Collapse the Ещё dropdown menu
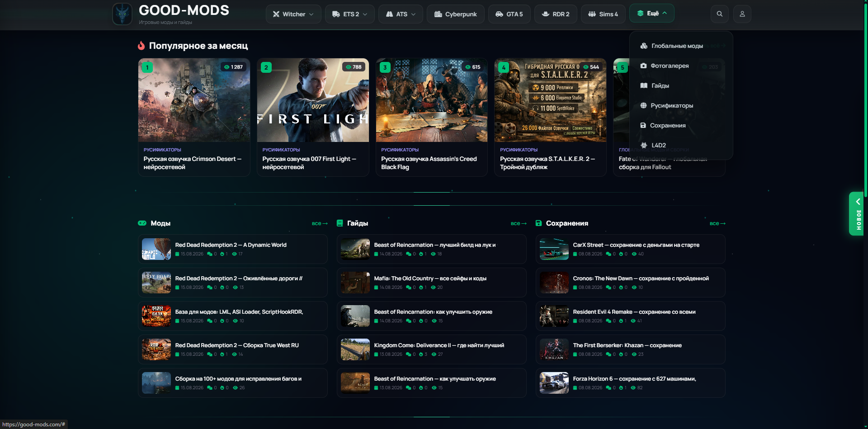The width and height of the screenshot is (868, 429). pos(651,13)
